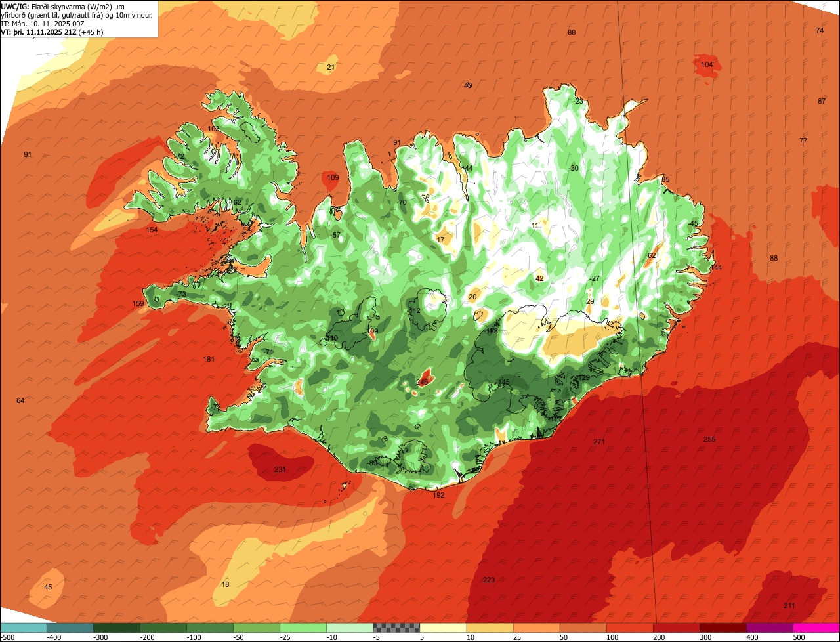Click the red-orange swatch between 100 and 200
The width and height of the screenshot is (840, 642).
click(x=629, y=628)
